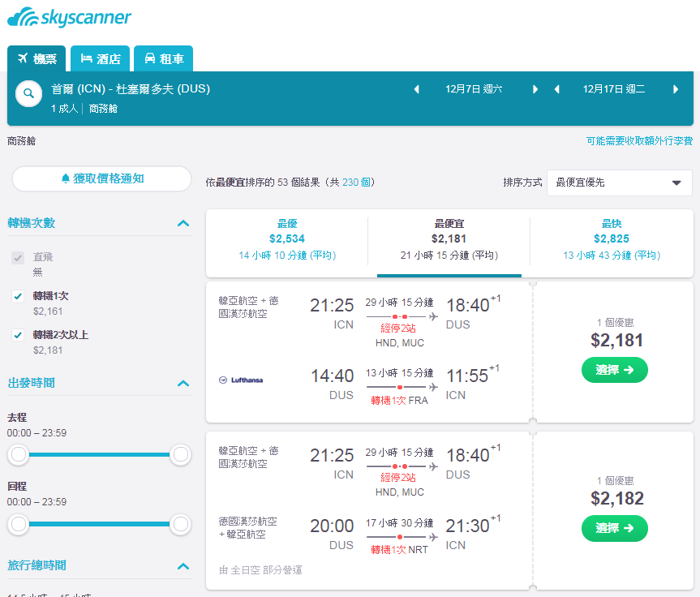This screenshot has width=700, height=597.
Task: Click the Skyscanner logo
Action: 69,17
